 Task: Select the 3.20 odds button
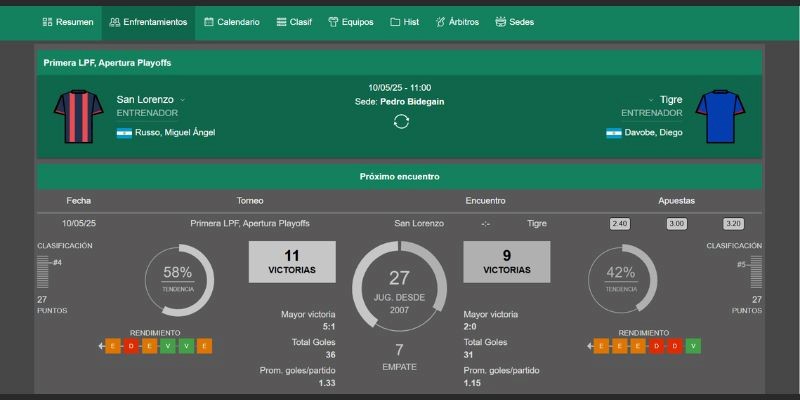[x=734, y=223]
